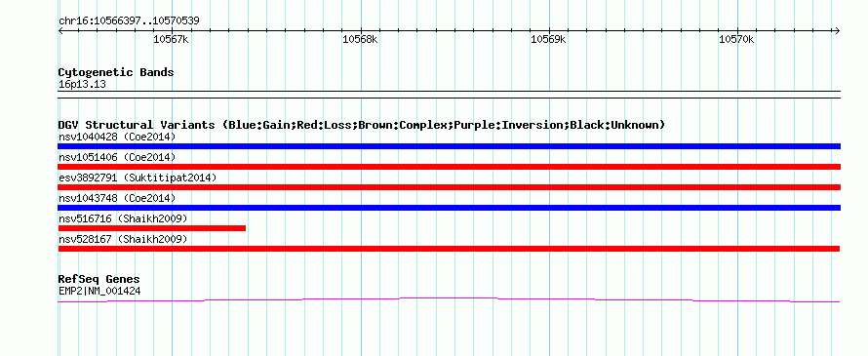
Task: Click the black cytogenetic band line for 16p13.13
Action: pyautogui.click(x=449, y=95)
